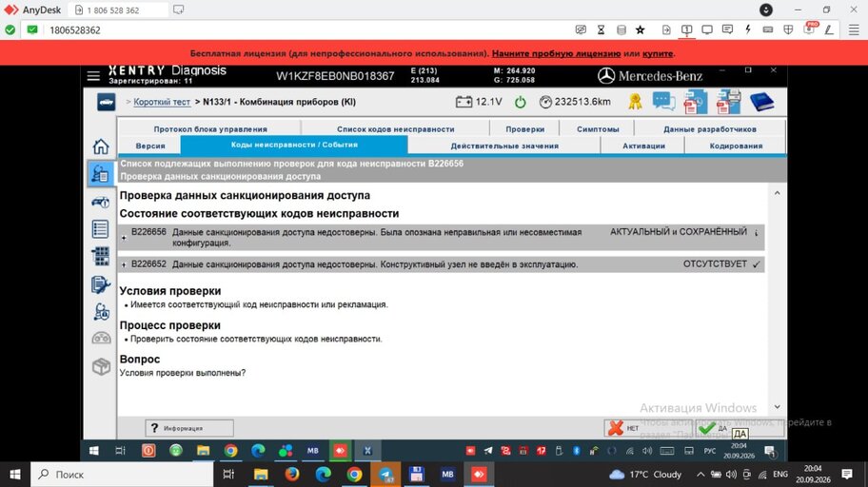Click the купите link in red banner

(x=658, y=53)
